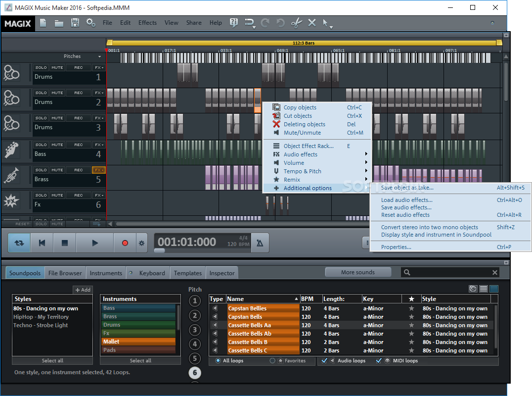Select the All loops radio button

tap(218, 361)
